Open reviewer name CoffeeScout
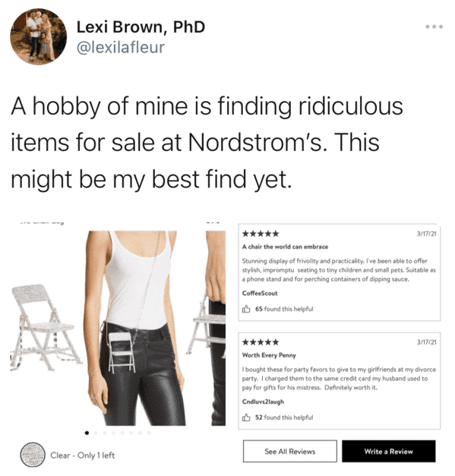The width and height of the screenshot is (455, 476). (x=260, y=293)
